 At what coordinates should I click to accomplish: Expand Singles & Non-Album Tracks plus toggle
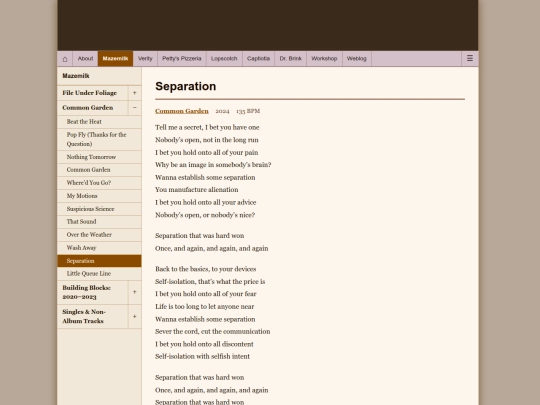(135, 316)
